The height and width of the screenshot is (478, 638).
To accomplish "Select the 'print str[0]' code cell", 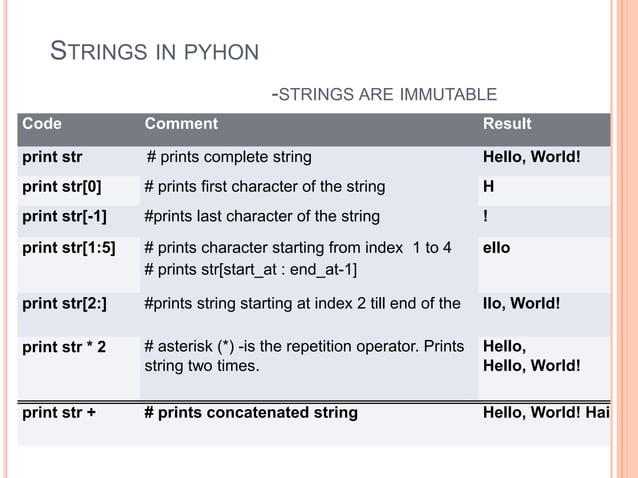I will pyautogui.click(x=62, y=186).
